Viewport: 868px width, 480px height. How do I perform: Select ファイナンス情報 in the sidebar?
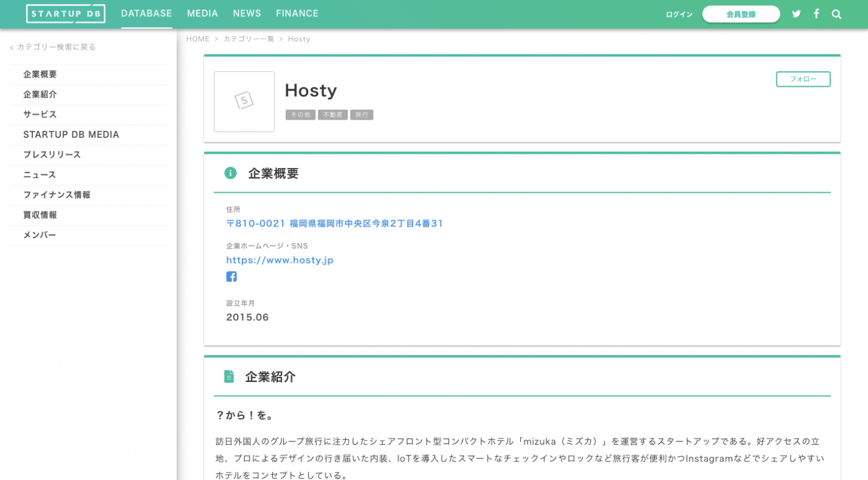click(88, 195)
